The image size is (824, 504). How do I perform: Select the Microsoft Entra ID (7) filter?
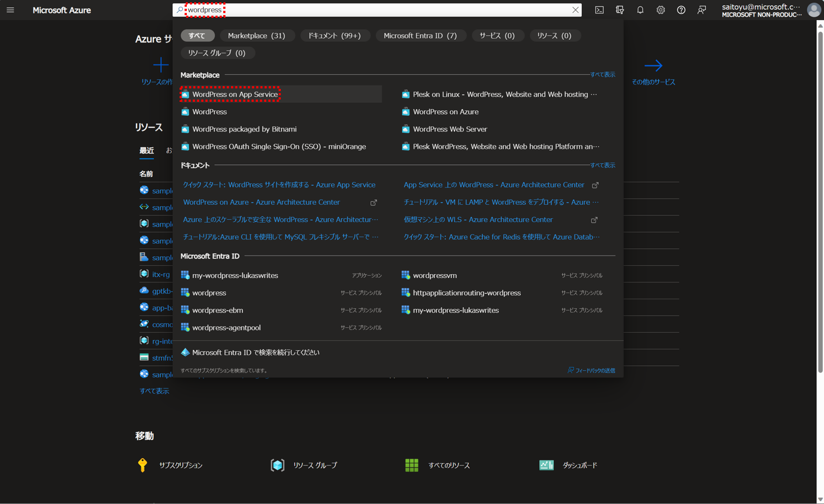click(420, 35)
